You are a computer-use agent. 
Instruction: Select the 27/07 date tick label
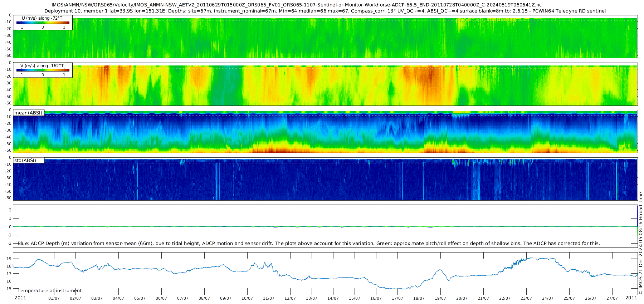click(612, 298)
